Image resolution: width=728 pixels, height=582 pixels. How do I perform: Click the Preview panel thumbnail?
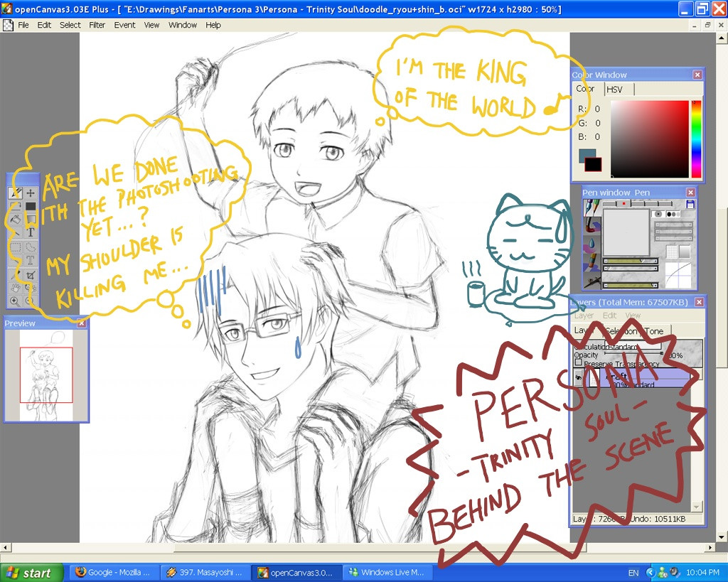click(46, 375)
